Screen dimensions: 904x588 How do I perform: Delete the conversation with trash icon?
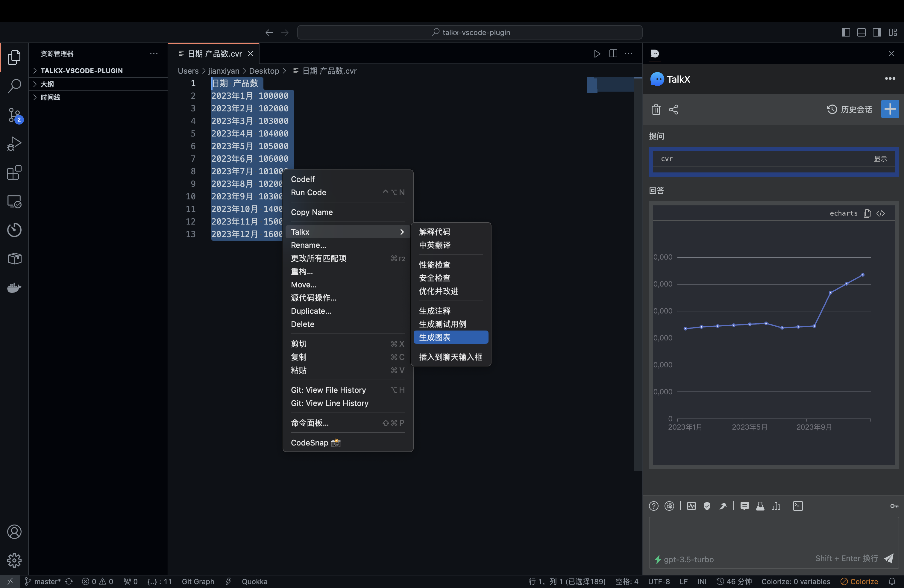click(x=656, y=109)
